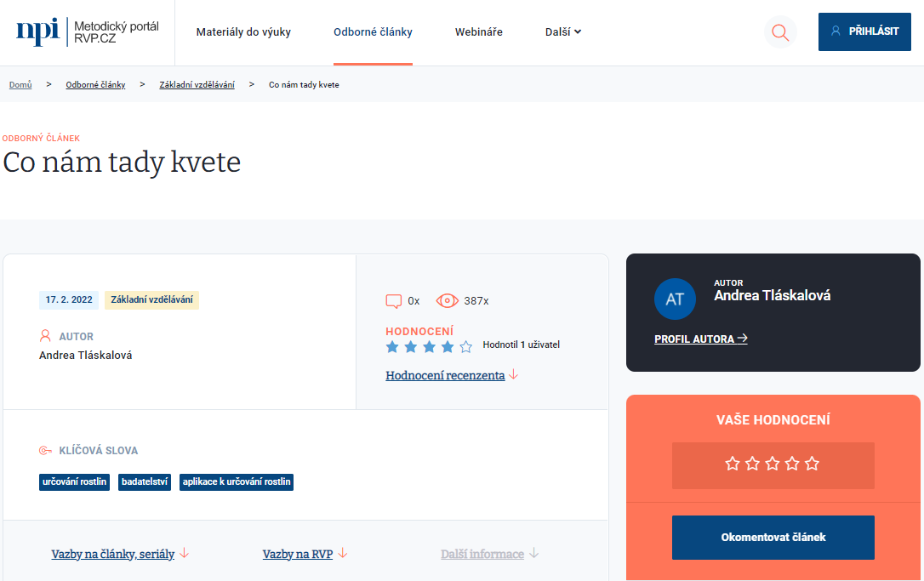Select the third star in Vaše hodnocení
Viewport: 924px width, 581px height.
[773, 464]
